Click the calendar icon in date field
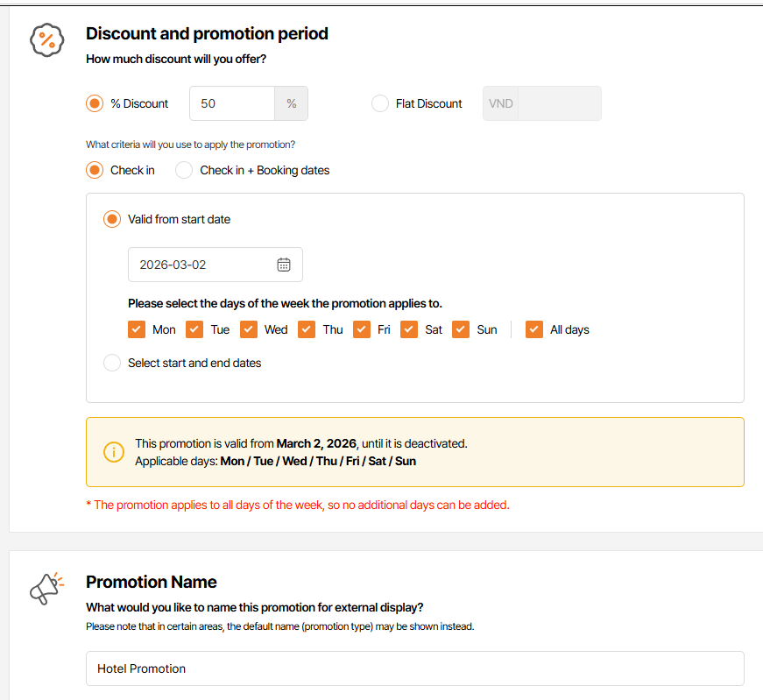Viewport: 763px width, 700px height. click(284, 265)
